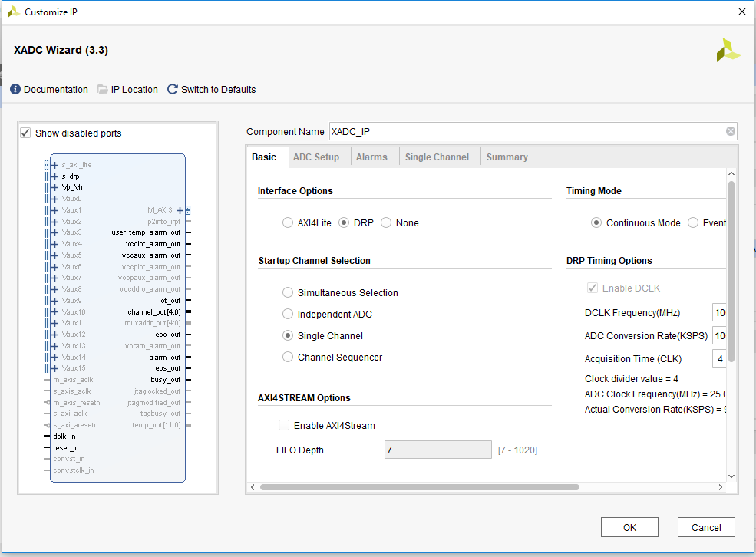Confirm with the OK button
Screen dimensions: 756x557
(629, 527)
